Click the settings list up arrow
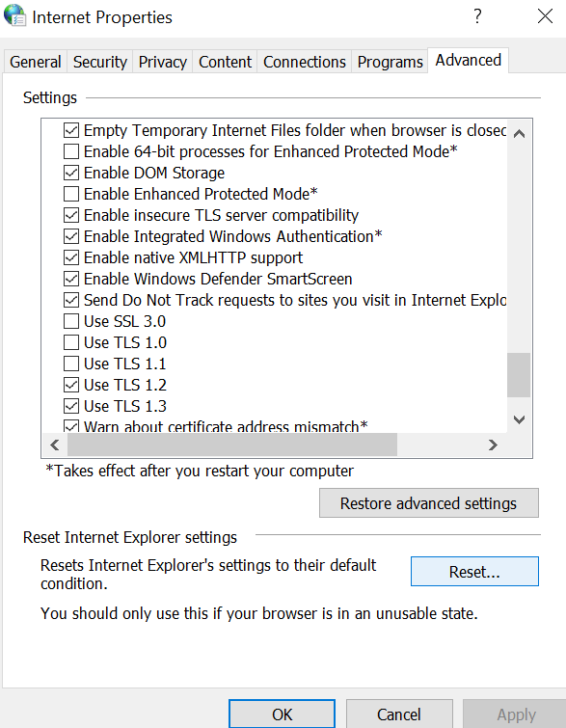This screenshot has height=728, width=566. point(519,134)
